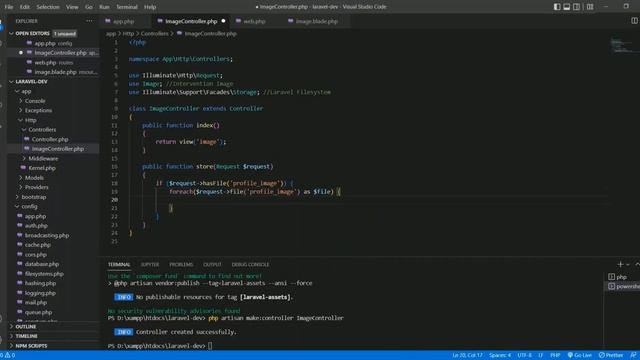
Task: Open Help menu
Action: pyautogui.click(x=150, y=7)
